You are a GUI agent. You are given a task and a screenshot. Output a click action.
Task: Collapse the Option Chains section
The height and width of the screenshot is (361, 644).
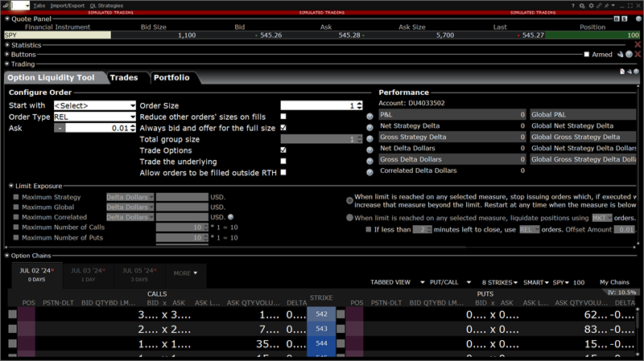coord(7,256)
